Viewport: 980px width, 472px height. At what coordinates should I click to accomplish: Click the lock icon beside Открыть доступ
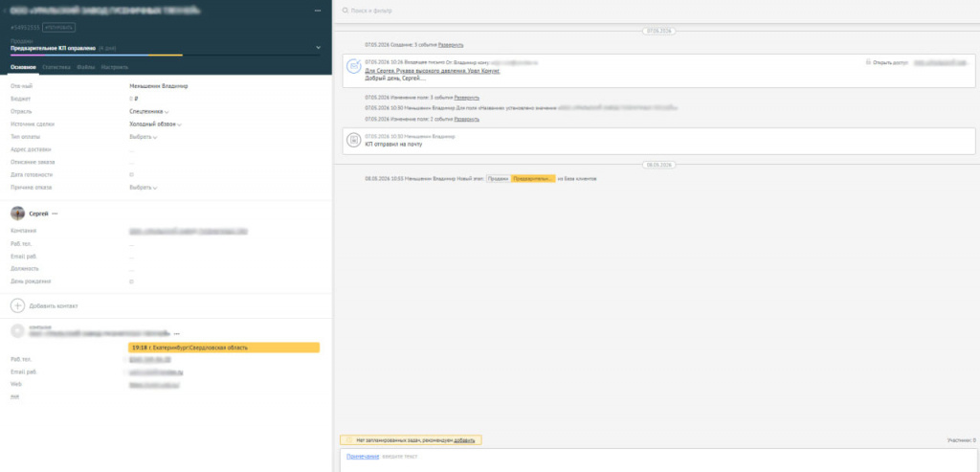[868, 62]
